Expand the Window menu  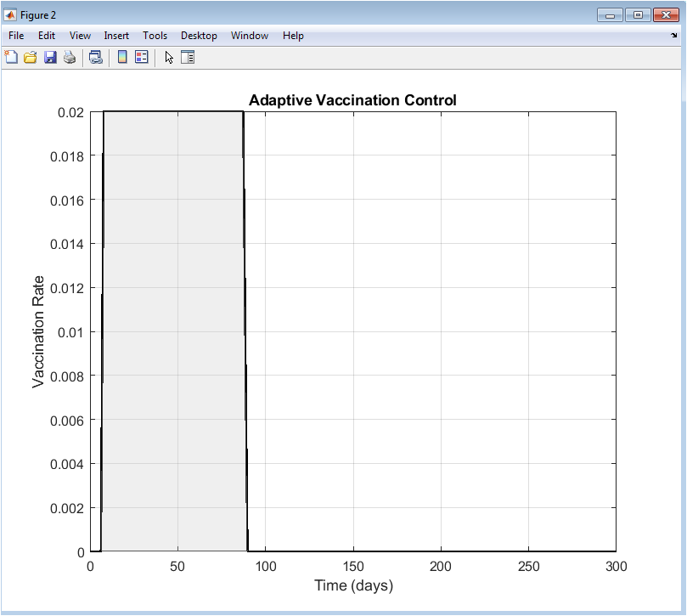coord(250,36)
